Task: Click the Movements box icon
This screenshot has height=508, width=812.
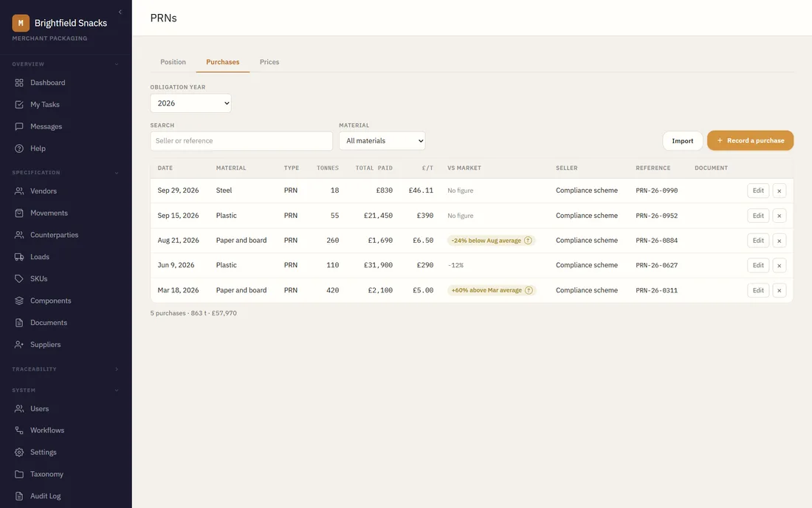Action: 19,213
